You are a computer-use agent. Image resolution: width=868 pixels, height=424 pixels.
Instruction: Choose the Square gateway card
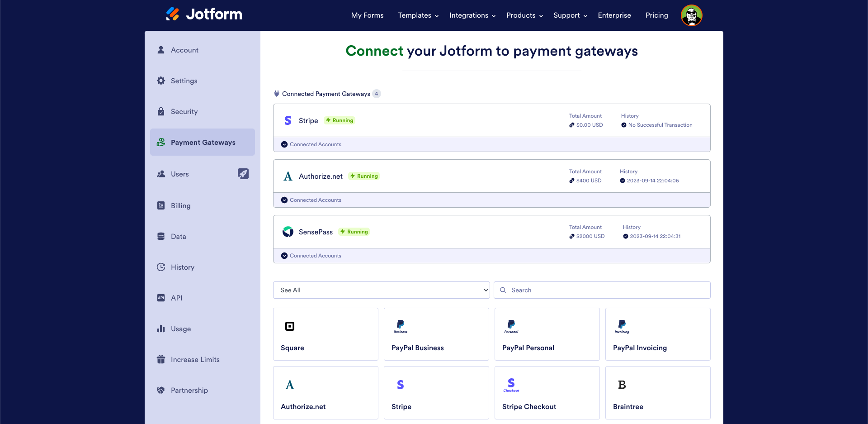point(325,334)
